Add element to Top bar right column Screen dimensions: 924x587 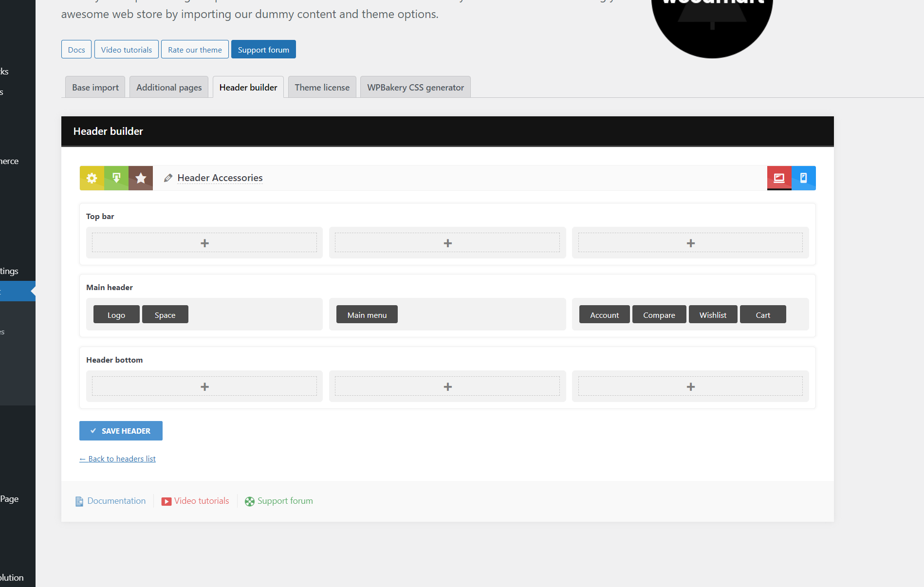click(690, 243)
